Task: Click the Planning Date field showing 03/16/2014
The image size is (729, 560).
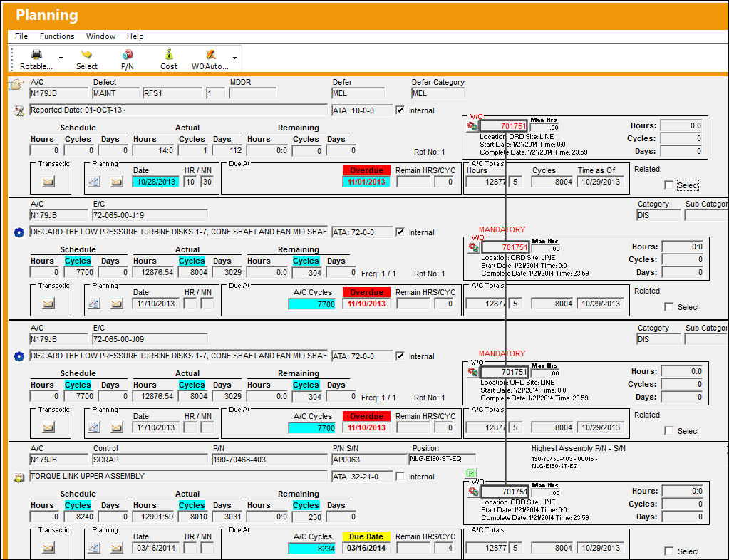Action: click(156, 548)
